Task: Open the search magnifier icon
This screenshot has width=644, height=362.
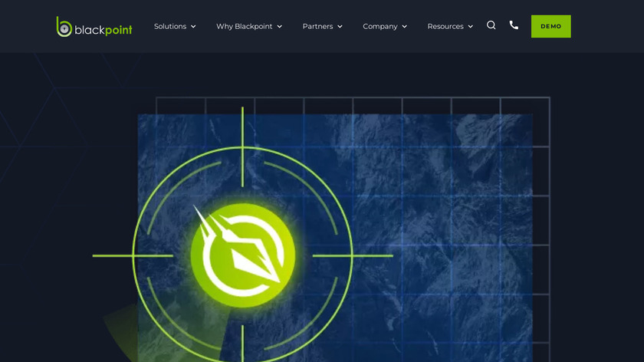Action: [x=491, y=25]
